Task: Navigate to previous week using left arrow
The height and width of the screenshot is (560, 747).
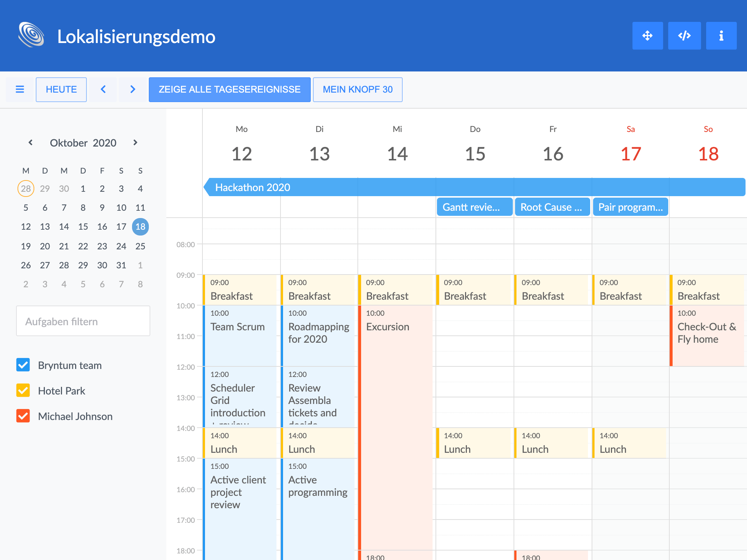Action: tap(103, 89)
